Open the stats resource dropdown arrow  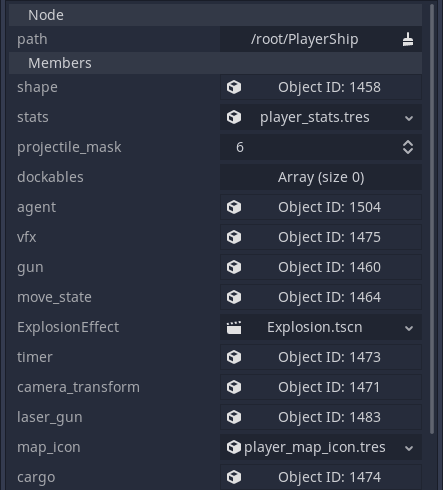[x=409, y=118]
